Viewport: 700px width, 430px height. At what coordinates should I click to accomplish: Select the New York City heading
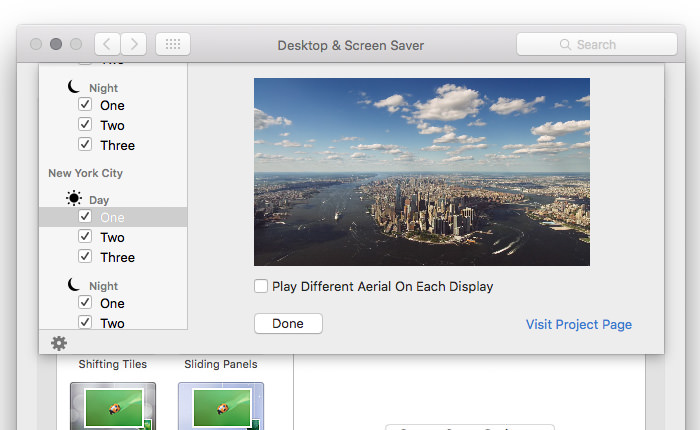coord(85,173)
